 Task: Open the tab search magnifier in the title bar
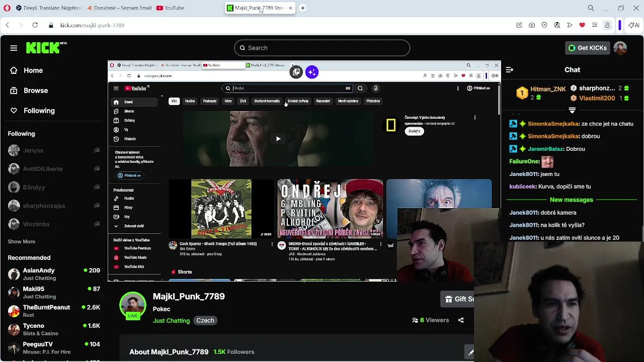tap(591, 8)
